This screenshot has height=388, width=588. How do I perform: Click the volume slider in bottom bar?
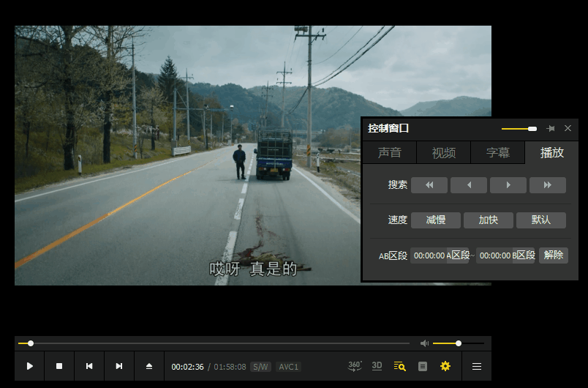click(x=458, y=343)
